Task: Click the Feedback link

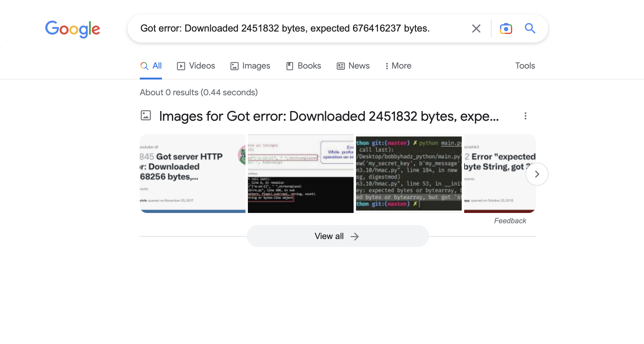Action: click(x=510, y=221)
